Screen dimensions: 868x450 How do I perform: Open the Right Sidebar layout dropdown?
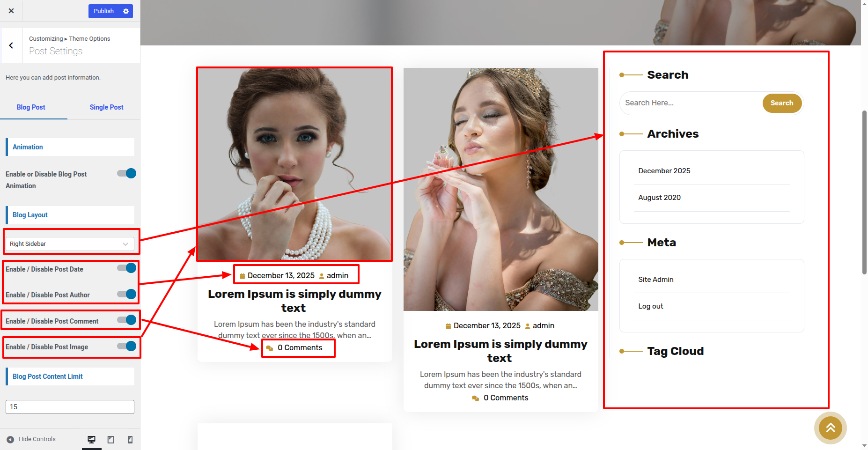(x=70, y=244)
